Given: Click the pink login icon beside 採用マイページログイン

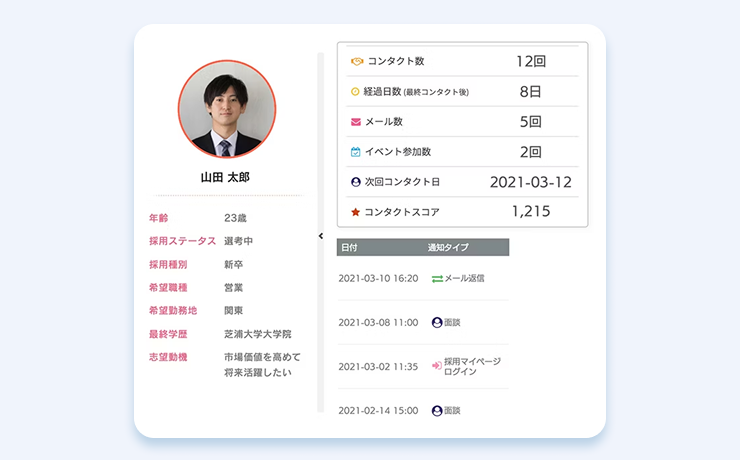Looking at the screenshot, I should click(437, 366).
